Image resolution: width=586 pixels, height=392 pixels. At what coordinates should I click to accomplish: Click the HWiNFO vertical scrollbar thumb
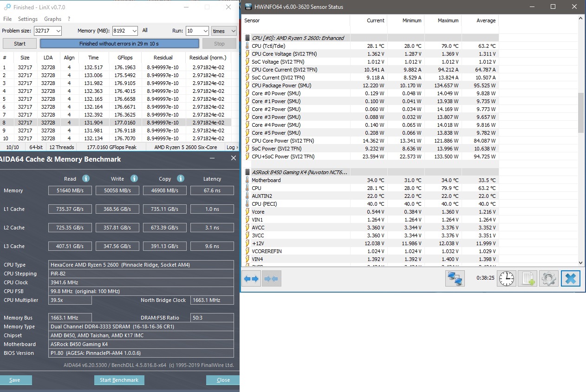580,113
